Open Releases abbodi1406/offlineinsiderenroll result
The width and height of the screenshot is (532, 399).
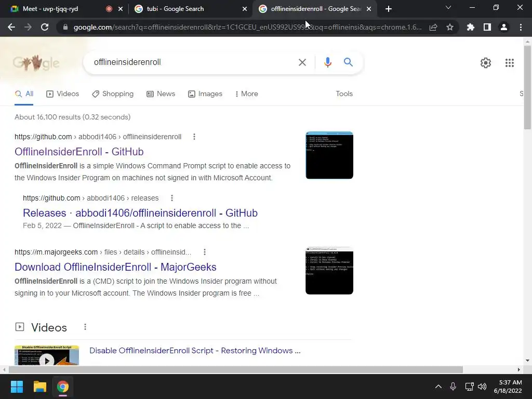140,212
